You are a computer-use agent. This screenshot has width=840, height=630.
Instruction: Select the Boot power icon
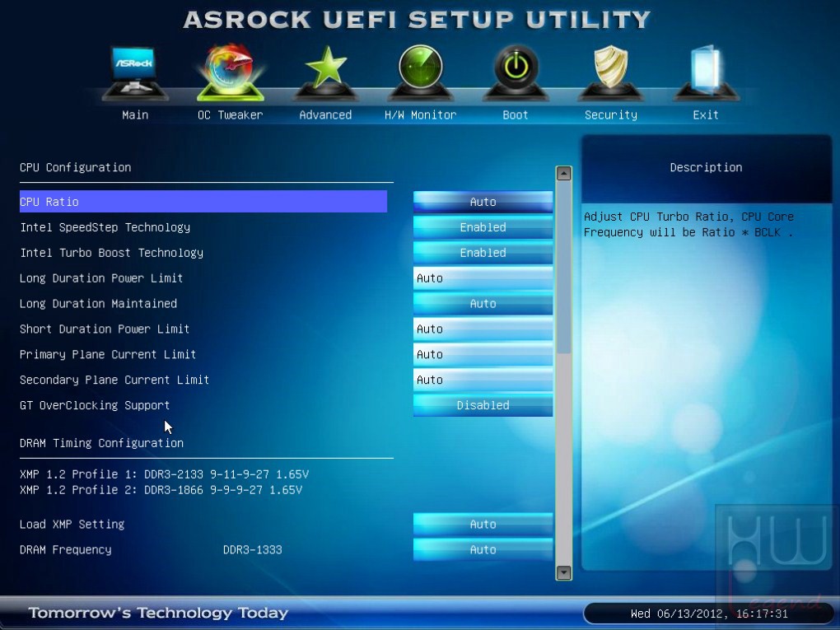click(x=516, y=72)
